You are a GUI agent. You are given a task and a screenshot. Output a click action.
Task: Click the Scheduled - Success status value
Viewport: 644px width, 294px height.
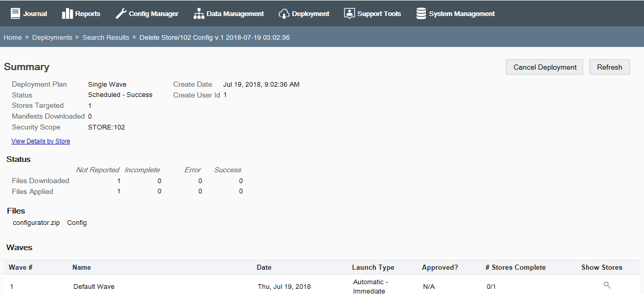[x=120, y=95]
